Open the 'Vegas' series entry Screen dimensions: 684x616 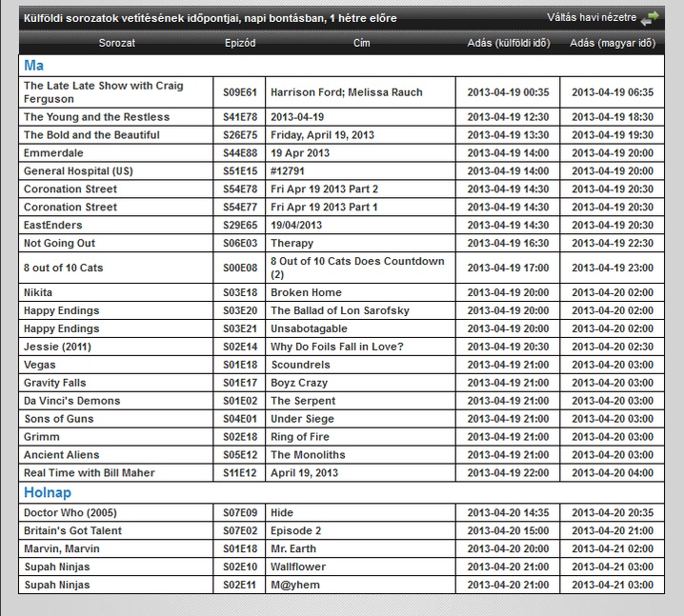pyautogui.click(x=40, y=365)
